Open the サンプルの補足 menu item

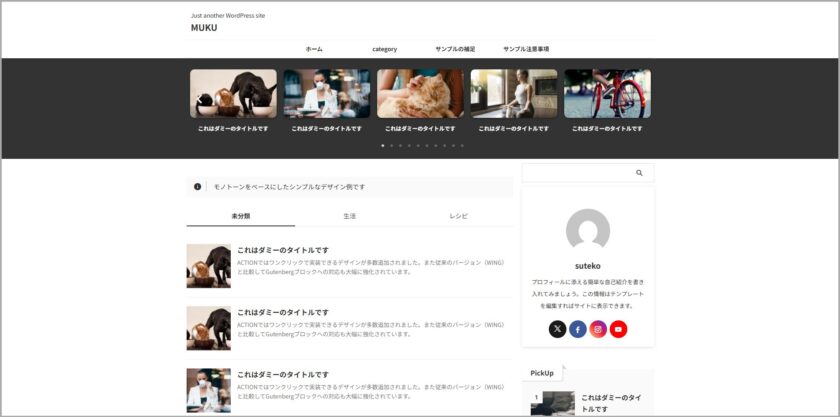pyautogui.click(x=455, y=49)
